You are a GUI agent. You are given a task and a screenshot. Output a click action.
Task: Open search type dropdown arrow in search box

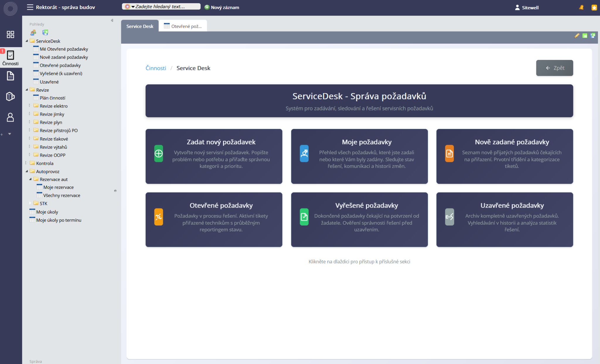click(x=133, y=7)
